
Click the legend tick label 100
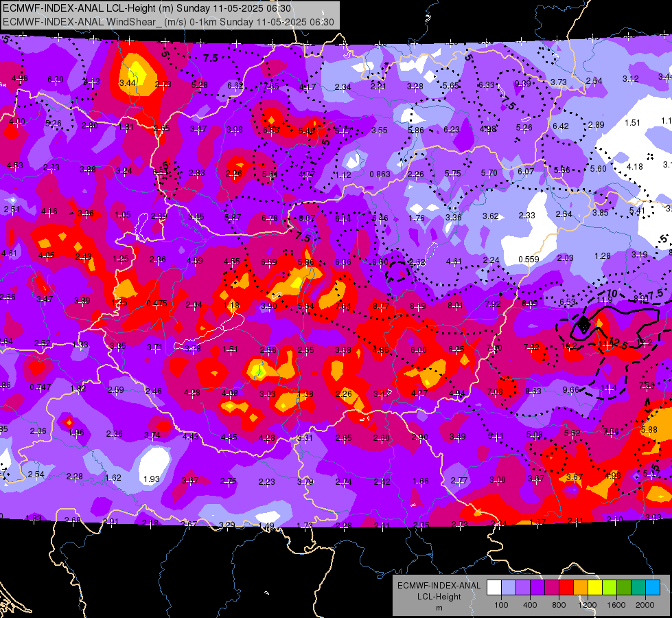tap(501, 605)
